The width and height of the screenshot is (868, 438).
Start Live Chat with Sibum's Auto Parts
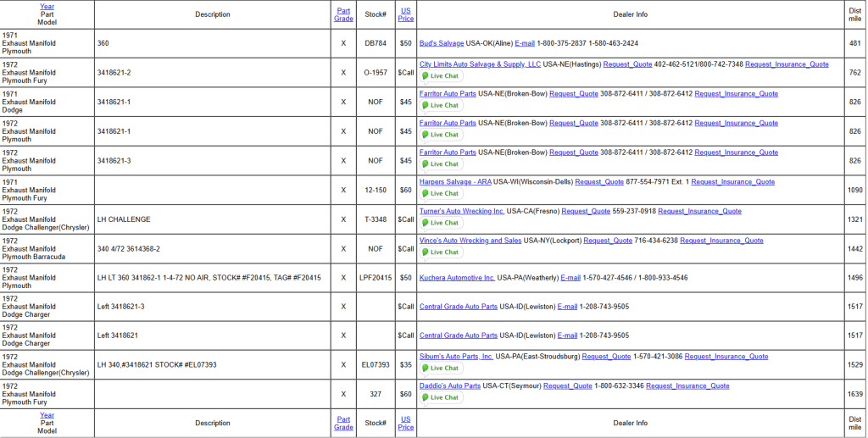(x=441, y=369)
